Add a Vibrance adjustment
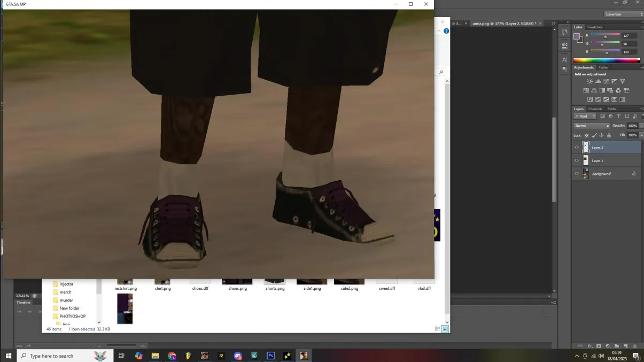Screen dimensions: 644x362 tap(622, 81)
